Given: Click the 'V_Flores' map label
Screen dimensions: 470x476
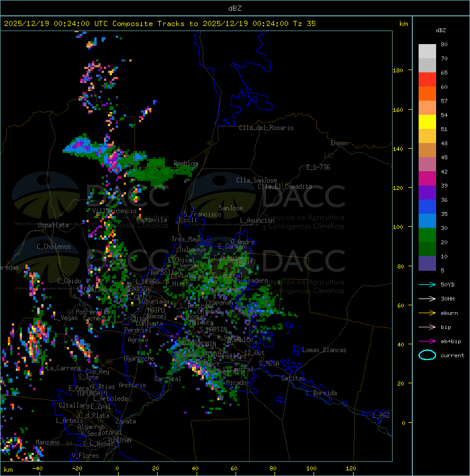Looking at the screenshot, I should pos(85,456).
